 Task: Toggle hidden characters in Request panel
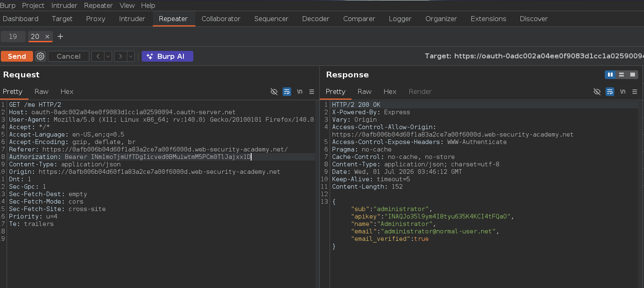(x=274, y=91)
